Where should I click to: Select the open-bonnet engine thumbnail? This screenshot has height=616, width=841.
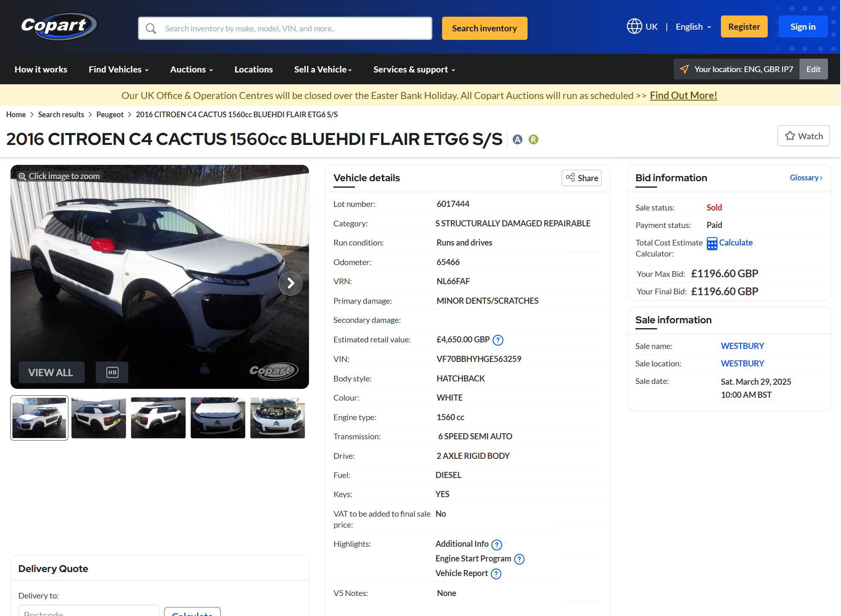[x=278, y=418]
